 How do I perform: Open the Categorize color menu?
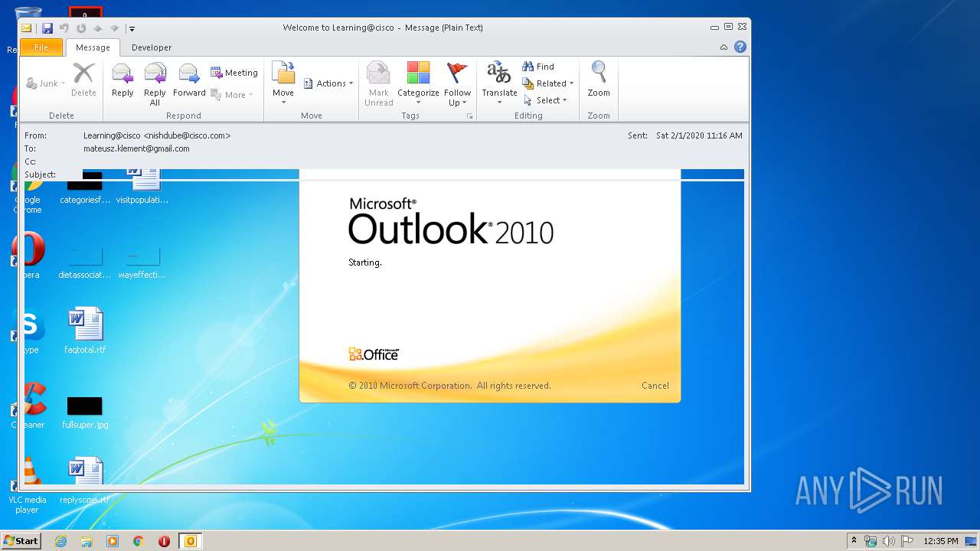pos(418,84)
